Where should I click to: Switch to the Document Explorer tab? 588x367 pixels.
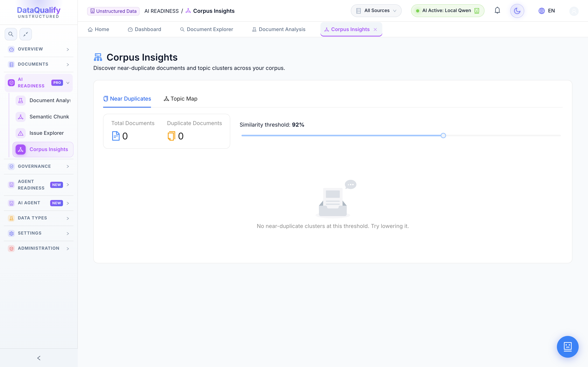(x=206, y=29)
